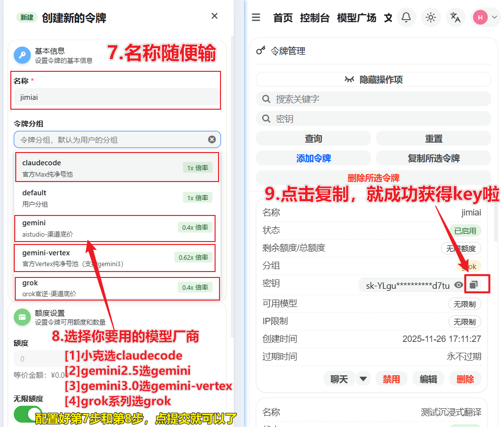Click Hide operation items toggle button
This screenshot has width=504, height=427.
373,79
